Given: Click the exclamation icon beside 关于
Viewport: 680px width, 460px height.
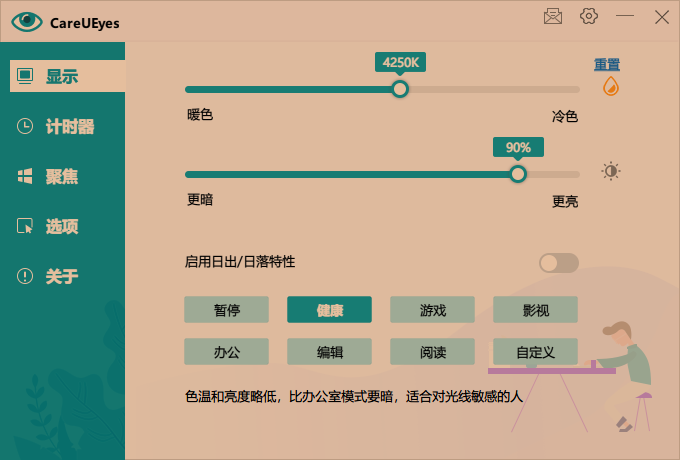Looking at the screenshot, I should pos(25,276).
